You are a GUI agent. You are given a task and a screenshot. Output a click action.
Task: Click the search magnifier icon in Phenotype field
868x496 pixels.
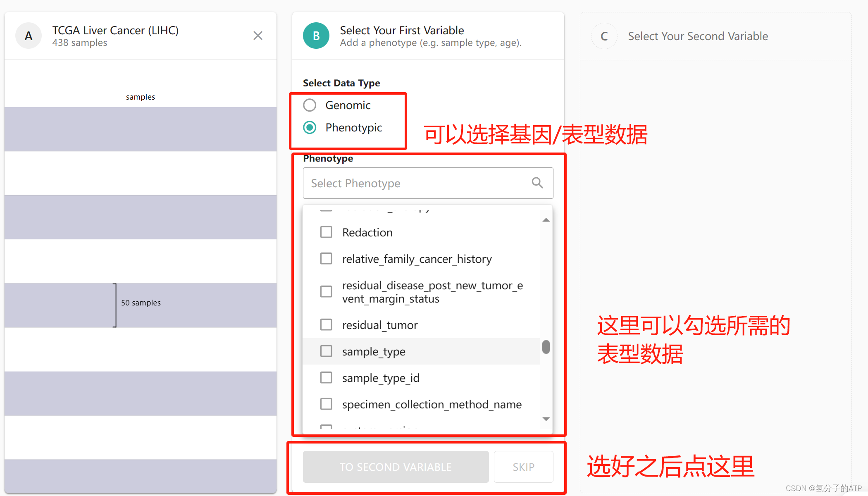[537, 183]
